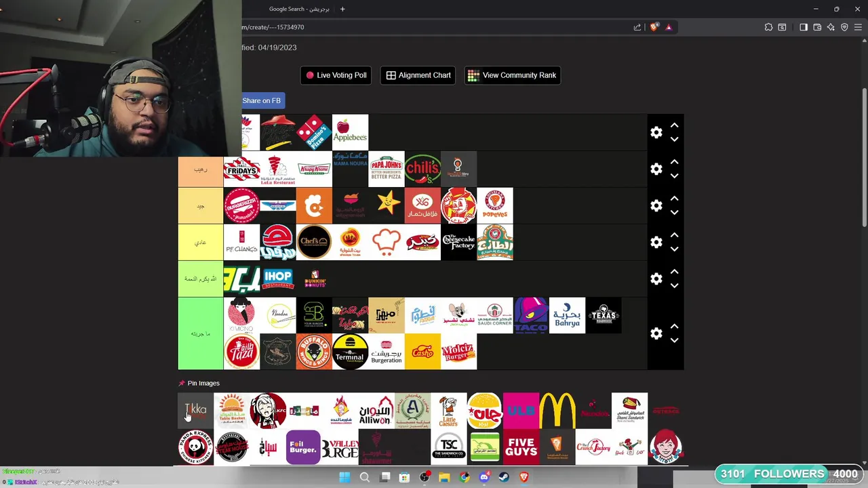Select the Dunkin' Donuts logo

tap(314, 279)
